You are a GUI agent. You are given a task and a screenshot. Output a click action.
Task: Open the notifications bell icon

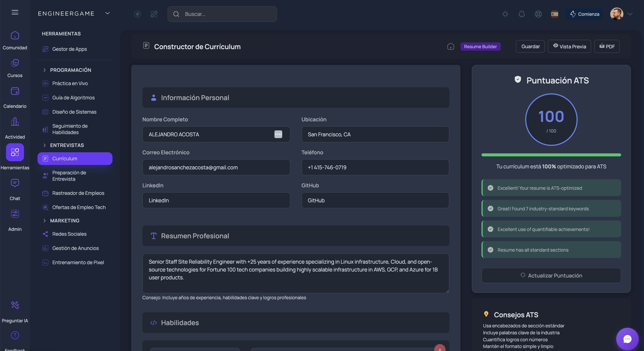pos(522,14)
